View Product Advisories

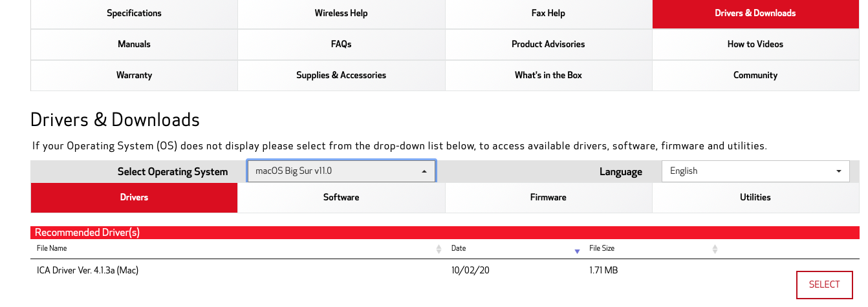[548, 44]
